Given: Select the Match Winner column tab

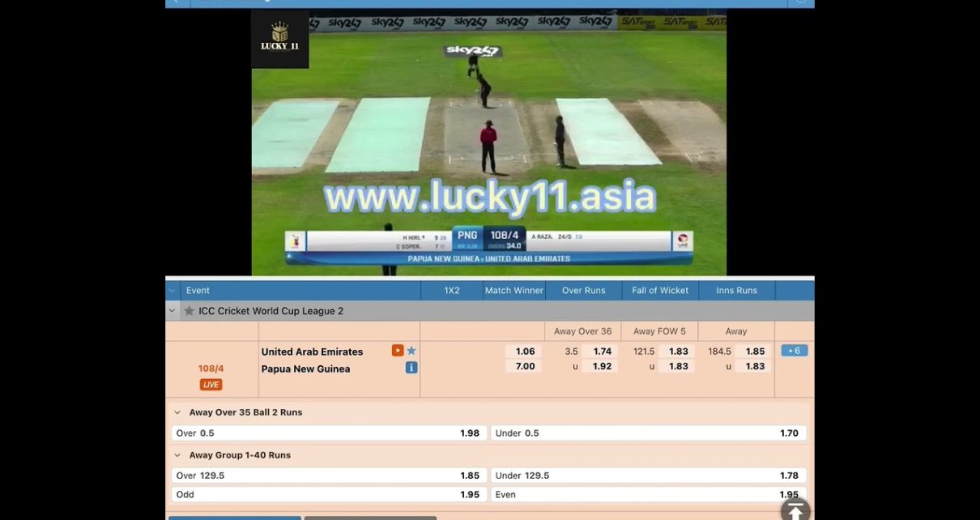Looking at the screenshot, I should click(514, 291).
